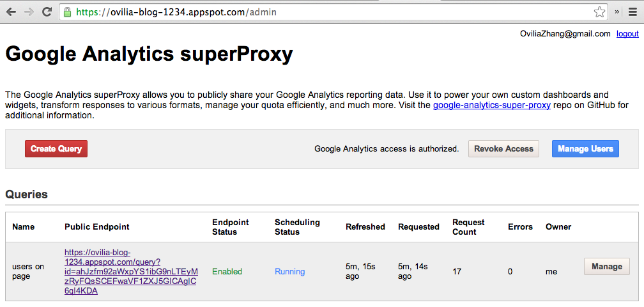This screenshot has height=307, width=644.
Task: Log out using the logout link
Action: (x=627, y=34)
